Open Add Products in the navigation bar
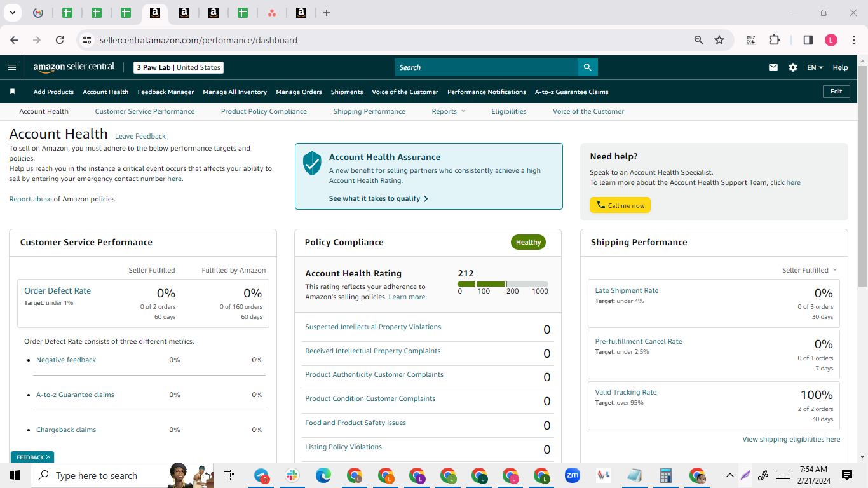Screen dimensions: 868x488 point(53,91)
